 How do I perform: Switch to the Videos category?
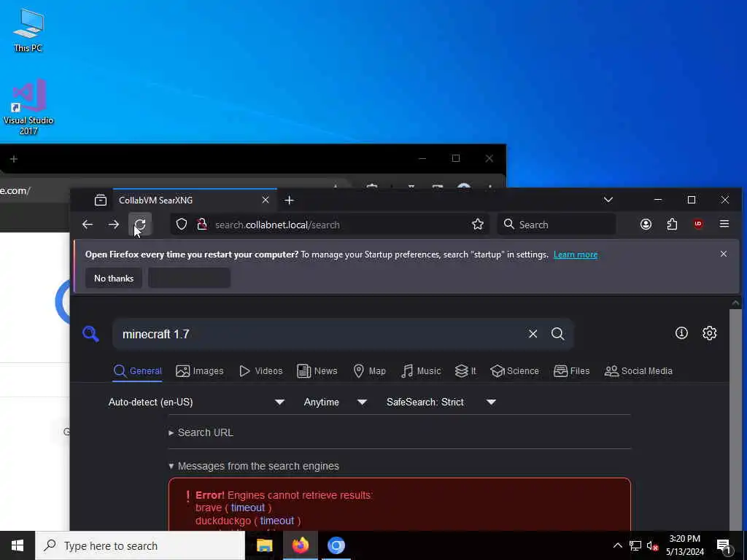tap(260, 371)
